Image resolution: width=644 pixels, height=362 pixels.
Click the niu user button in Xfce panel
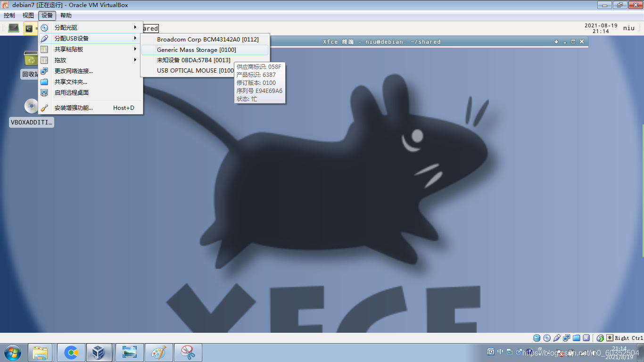629,28
